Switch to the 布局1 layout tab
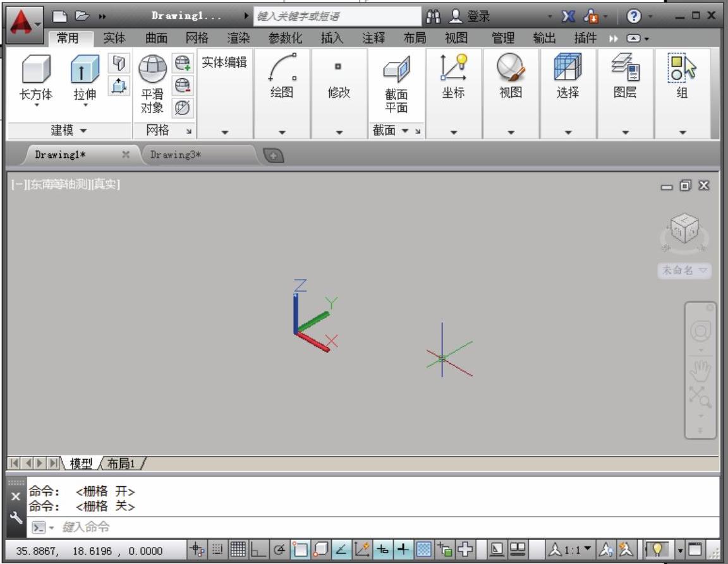 tap(121, 464)
